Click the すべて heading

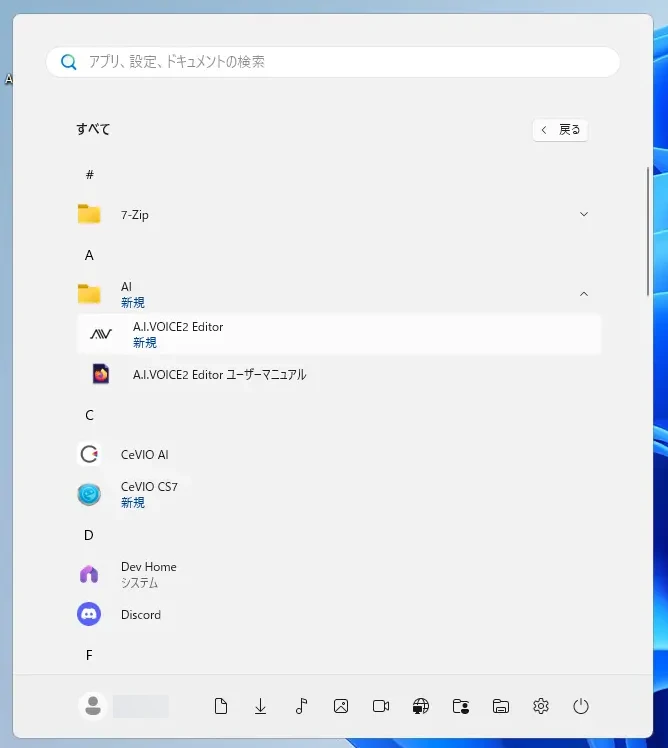pos(93,129)
